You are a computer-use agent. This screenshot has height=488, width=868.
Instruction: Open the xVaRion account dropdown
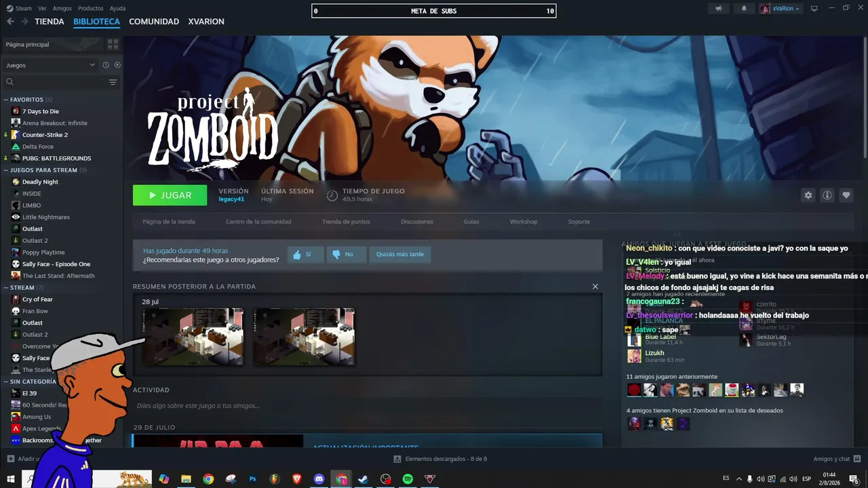pyautogui.click(x=780, y=9)
